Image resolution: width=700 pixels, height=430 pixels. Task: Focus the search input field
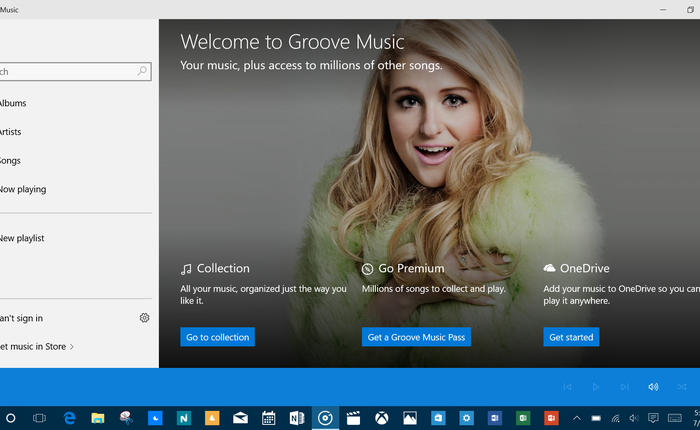[75, 71]
